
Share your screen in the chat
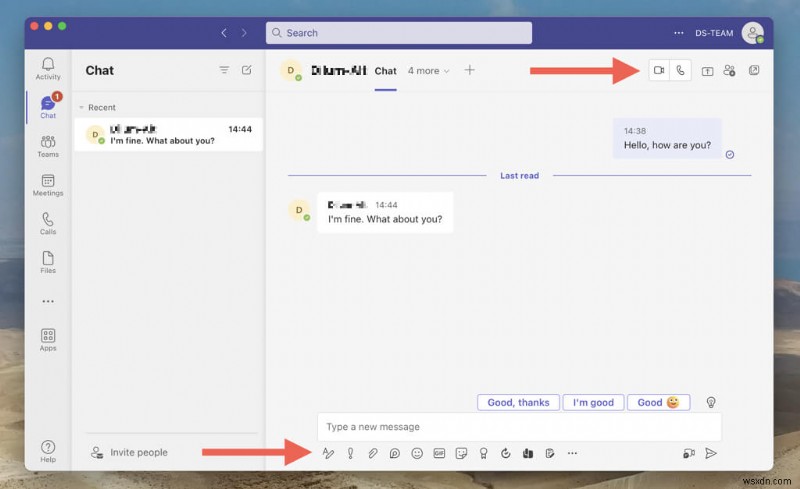point(707,71)
